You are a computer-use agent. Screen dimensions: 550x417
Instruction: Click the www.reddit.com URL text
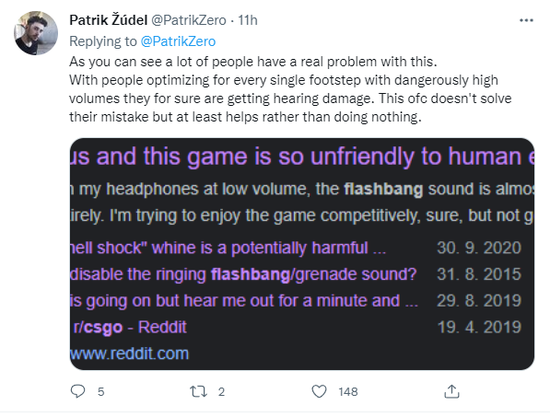click(129, 354)
